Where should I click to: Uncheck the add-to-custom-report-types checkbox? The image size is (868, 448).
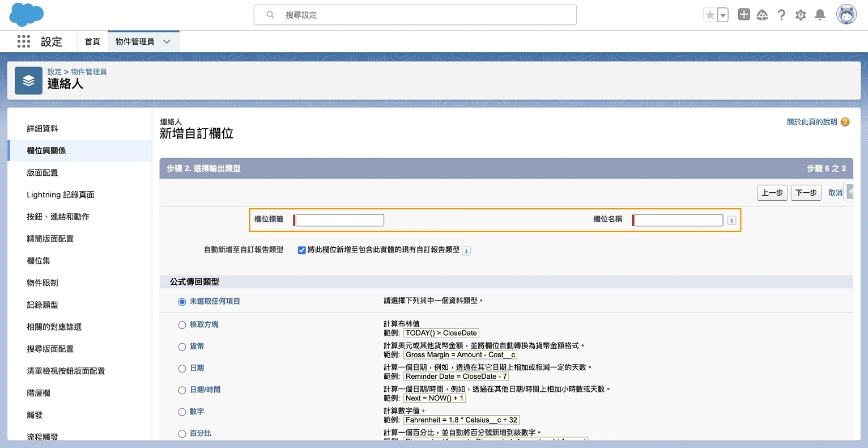pos(301,250)
